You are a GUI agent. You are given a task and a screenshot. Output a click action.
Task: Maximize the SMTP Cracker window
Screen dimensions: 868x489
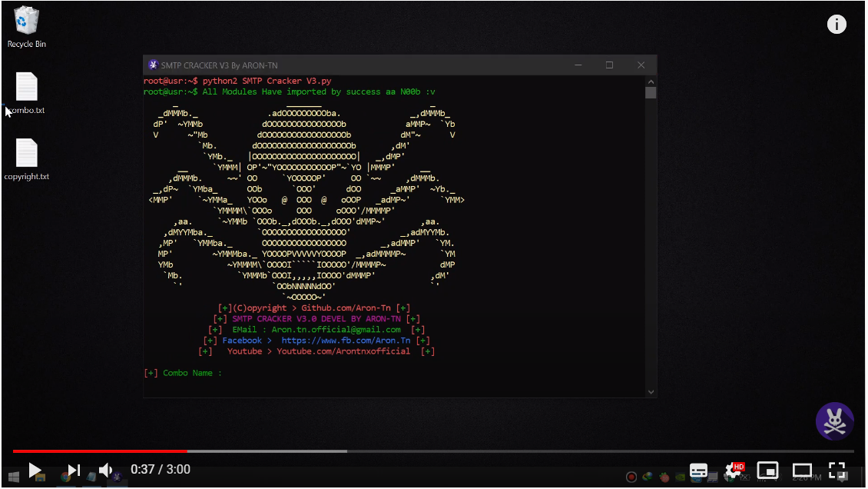coord(609,65)
